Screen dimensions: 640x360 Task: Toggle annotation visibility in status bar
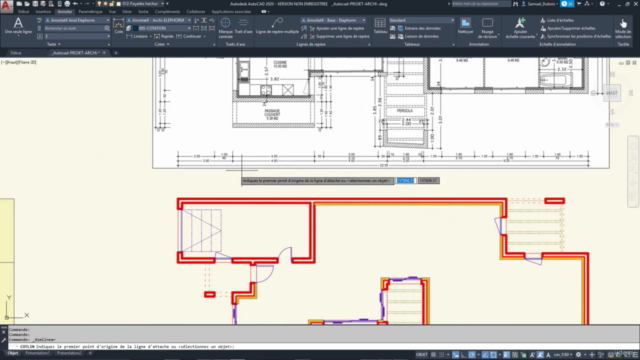coord(532,355)
